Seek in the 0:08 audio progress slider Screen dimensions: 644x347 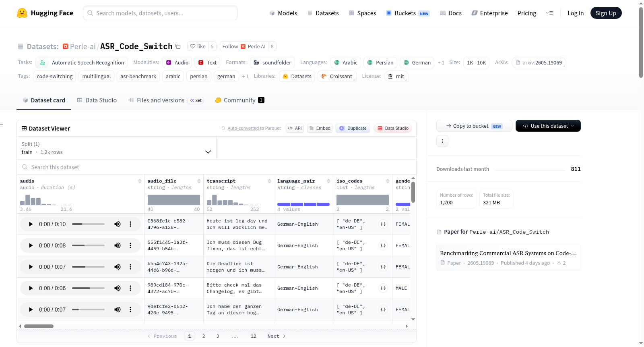[88, 245]
